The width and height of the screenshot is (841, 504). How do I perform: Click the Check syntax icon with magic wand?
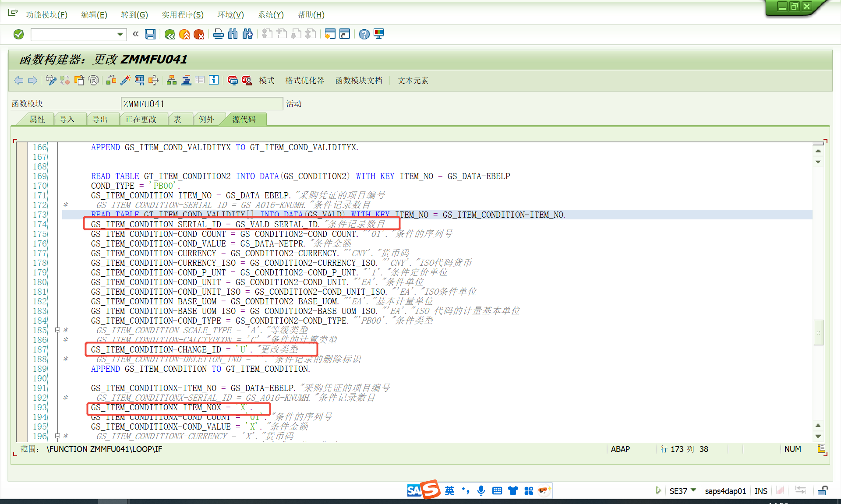coord(125,80)
